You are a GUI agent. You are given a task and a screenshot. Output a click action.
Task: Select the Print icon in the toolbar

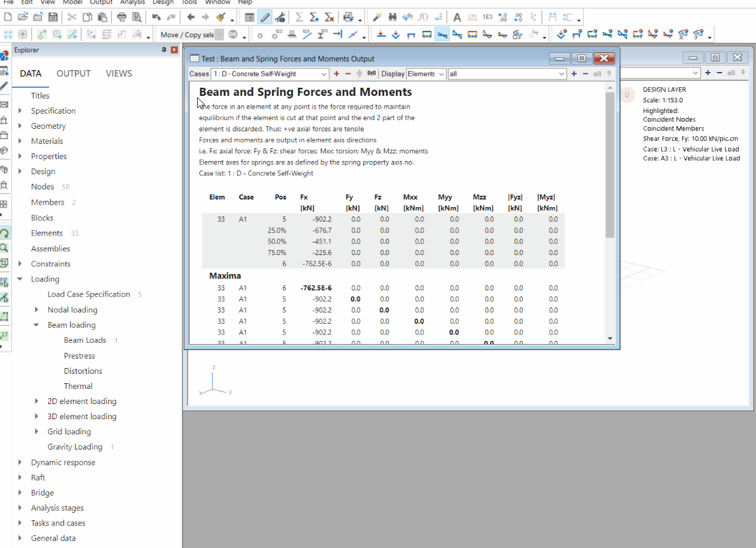coord(121,16)
